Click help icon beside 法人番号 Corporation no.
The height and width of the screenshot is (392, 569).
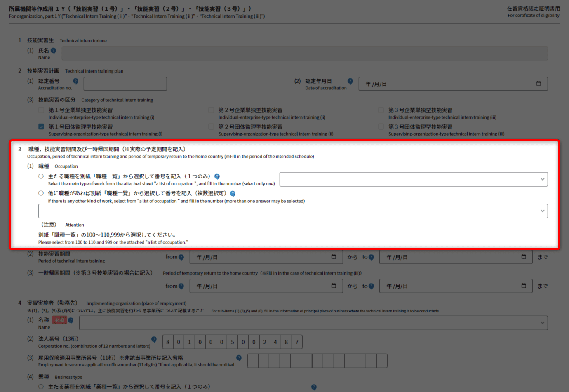tap(154, 339)
